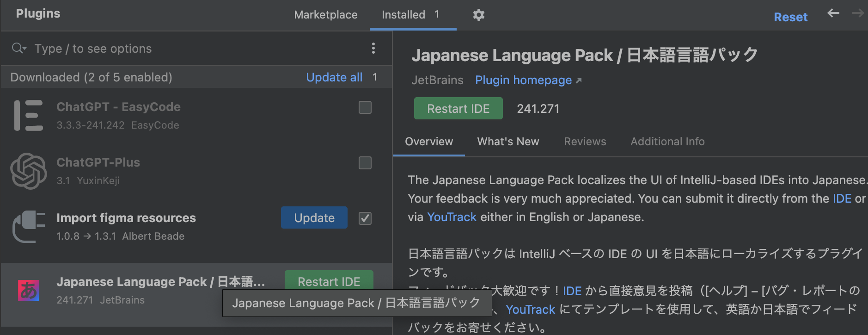Click the Downloaded (2 of 5 enabled) header
Image resolution: width=868 pixels, height=335 pixels.
click(x=91, y=77)
